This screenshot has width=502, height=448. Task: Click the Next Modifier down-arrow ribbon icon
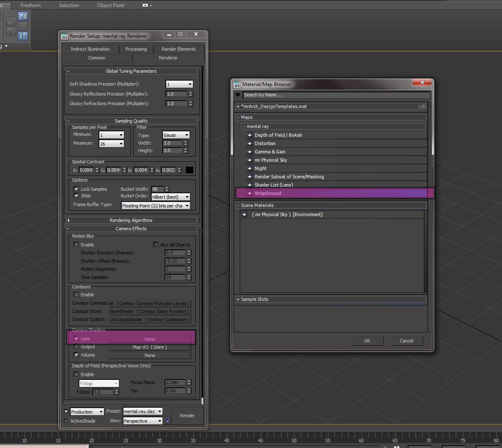pos(11,31)
